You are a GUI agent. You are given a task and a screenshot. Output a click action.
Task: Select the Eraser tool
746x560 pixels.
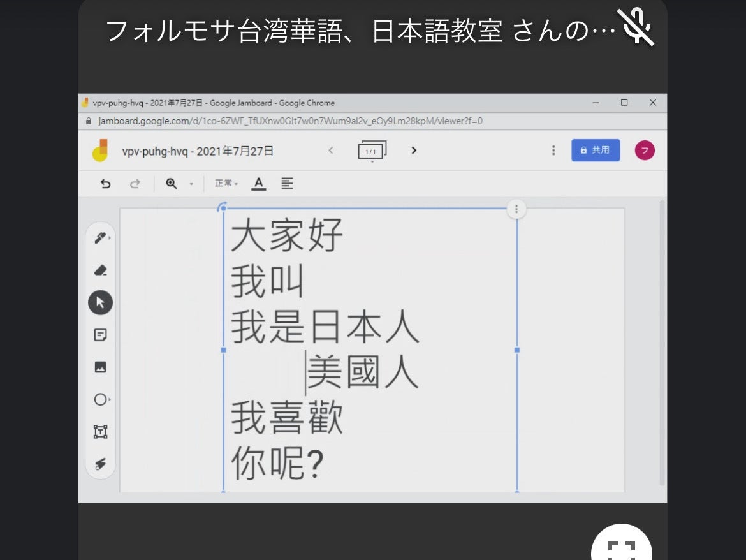coord(100,270)
